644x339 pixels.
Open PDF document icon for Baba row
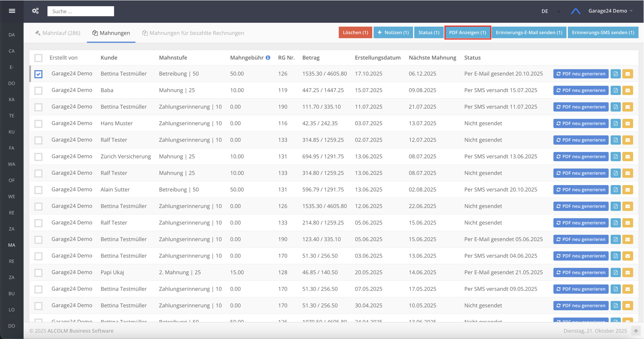(615, 91)
